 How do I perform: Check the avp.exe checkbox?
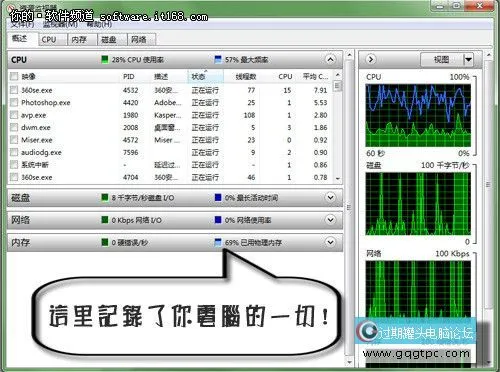(14, 115)
